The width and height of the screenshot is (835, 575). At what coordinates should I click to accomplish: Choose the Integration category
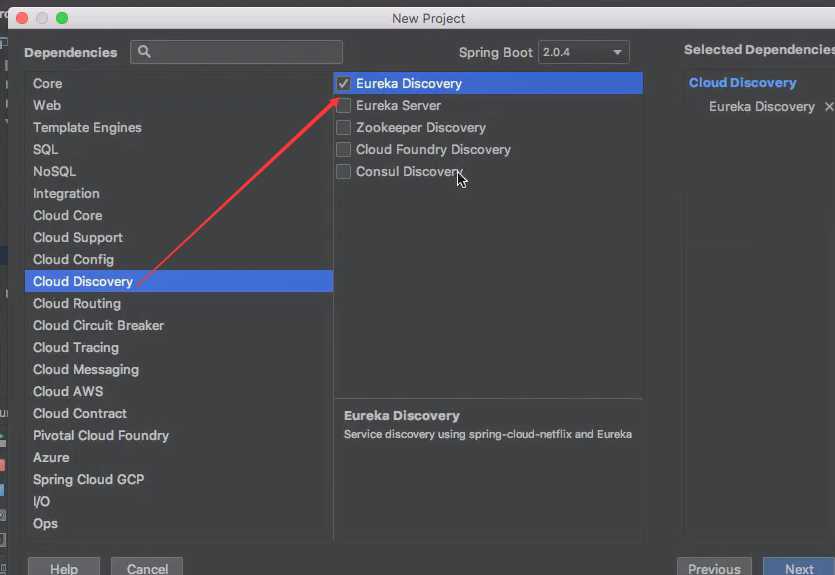pyautogui.click(x=178, y=193)
